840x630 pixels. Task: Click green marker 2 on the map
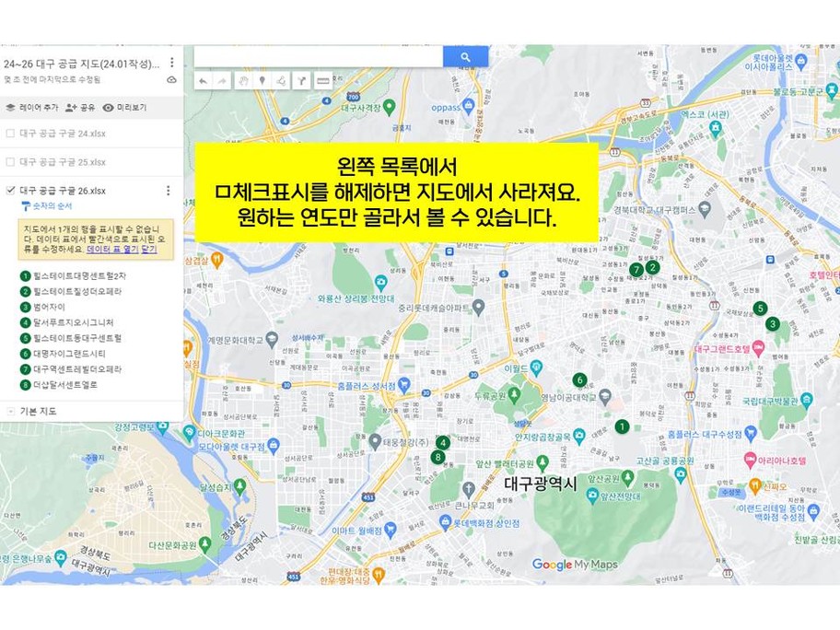652,267
